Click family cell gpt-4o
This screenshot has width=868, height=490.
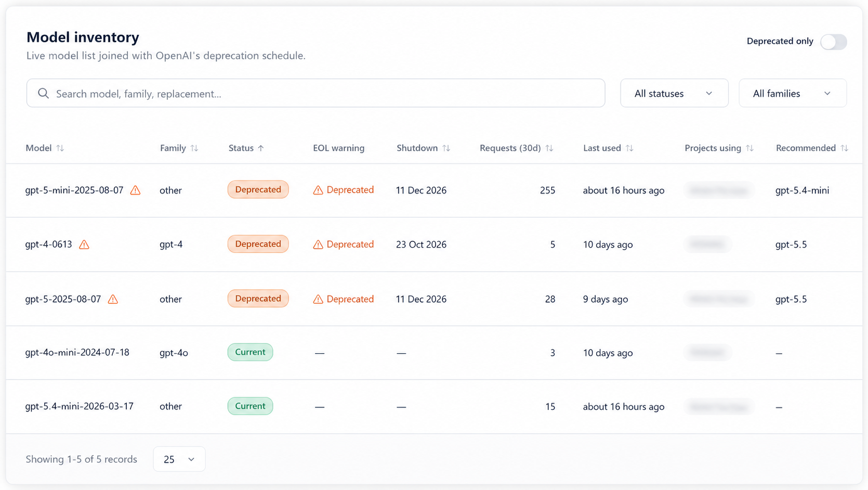coord(174,353)
